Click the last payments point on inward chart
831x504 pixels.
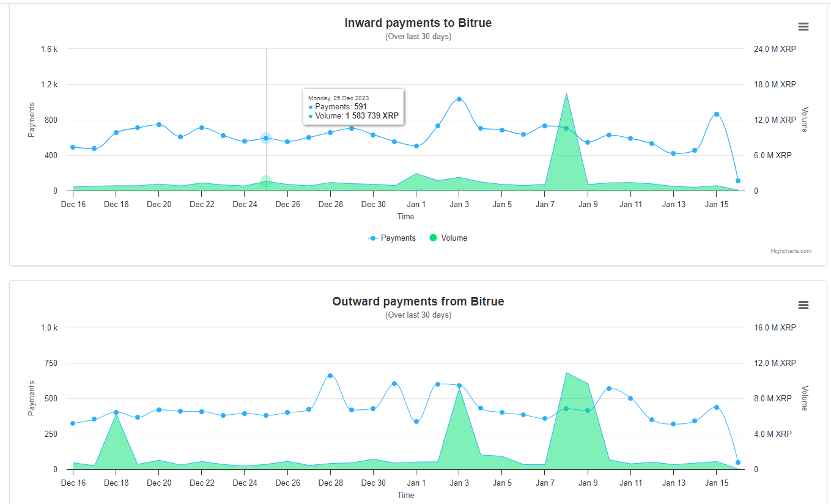[738, 181]
